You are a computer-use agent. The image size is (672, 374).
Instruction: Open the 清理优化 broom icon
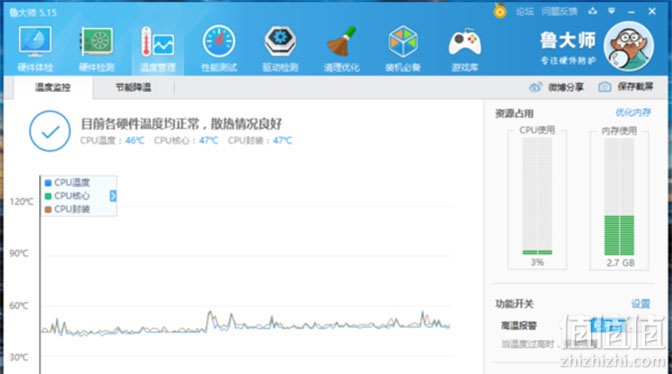pos(342,48)
